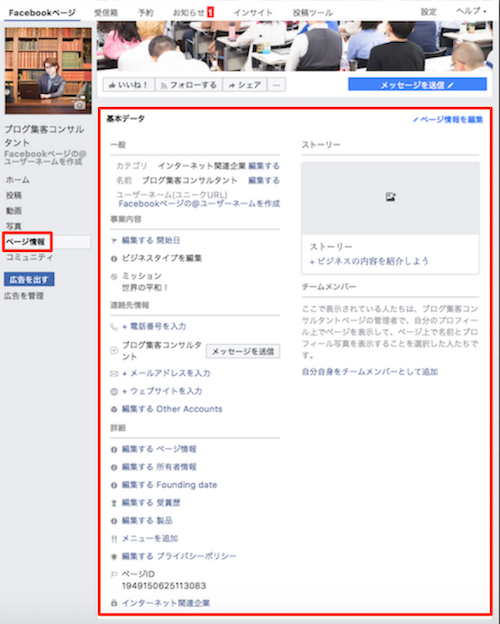Click the globe icon beside ウェブサイトを入力
This screenshot has height=624, width=500.
click(114, 392)
